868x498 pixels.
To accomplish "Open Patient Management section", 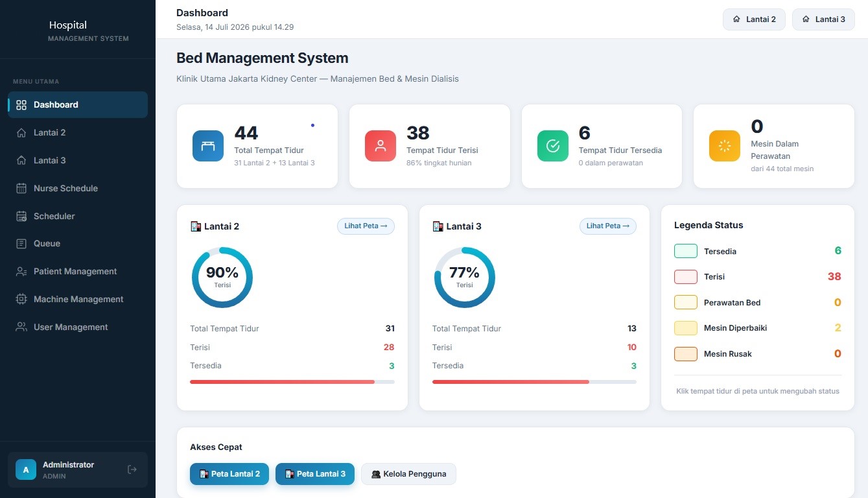I will 78,272.
